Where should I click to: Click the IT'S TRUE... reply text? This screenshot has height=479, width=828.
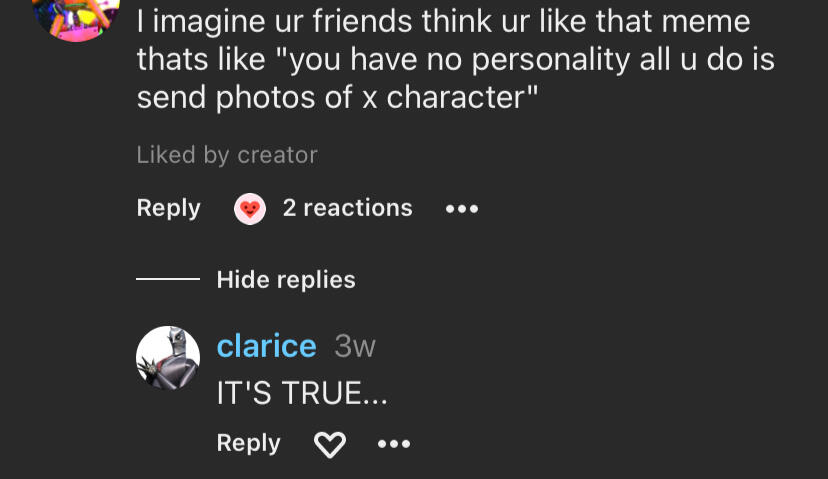(x=302, y=393)
